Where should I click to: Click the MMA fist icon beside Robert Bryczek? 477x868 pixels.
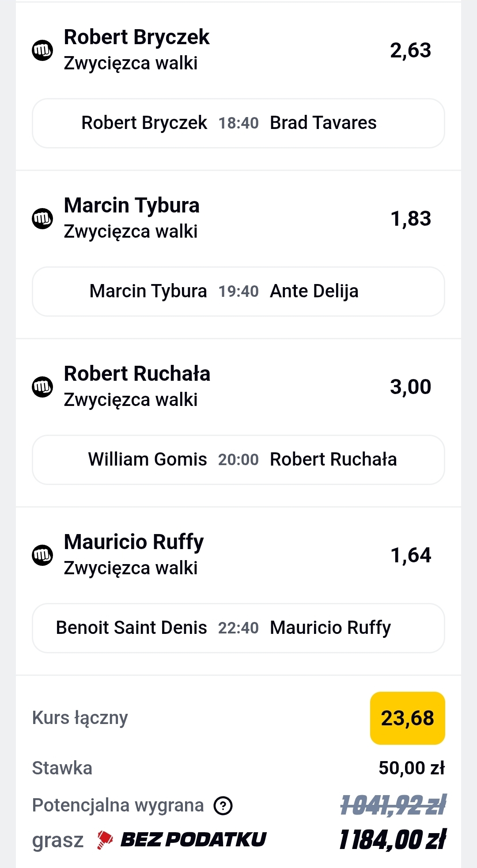(42, 50)
